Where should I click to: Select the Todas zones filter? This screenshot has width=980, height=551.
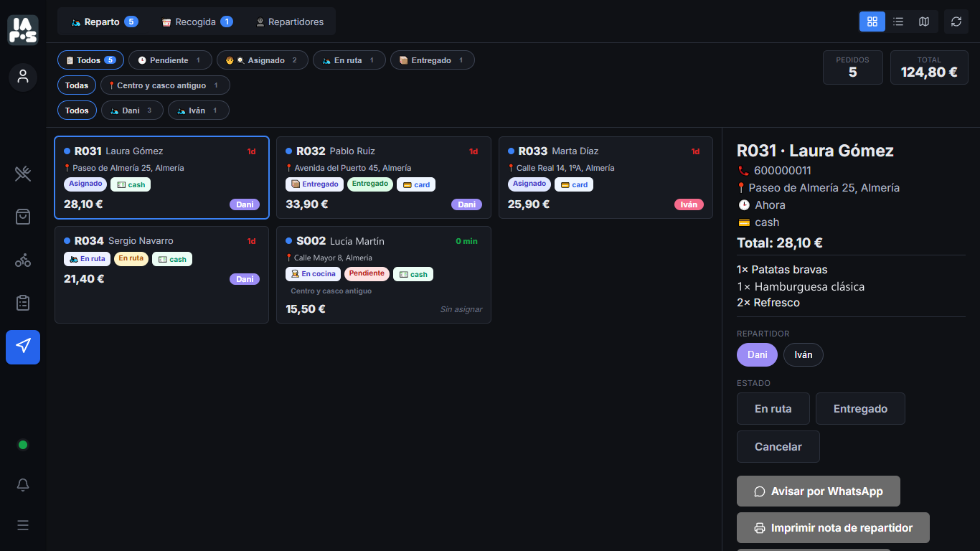77,85
